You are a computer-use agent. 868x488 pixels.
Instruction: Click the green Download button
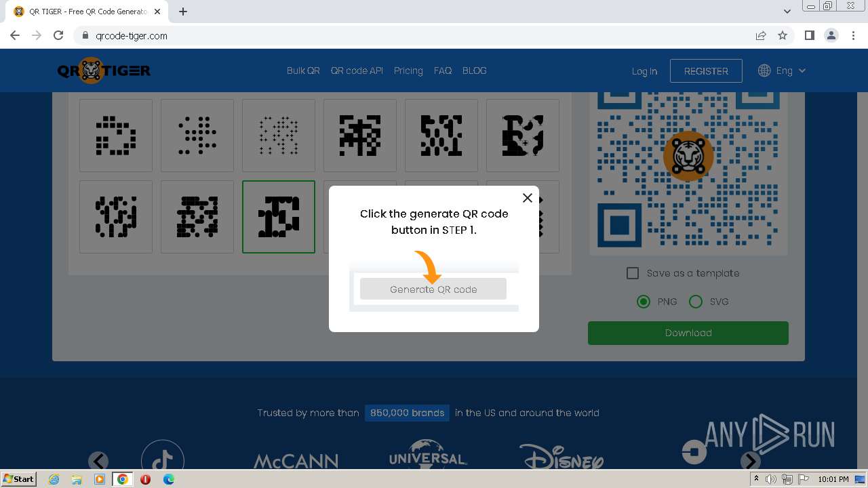tap(688, 333)
